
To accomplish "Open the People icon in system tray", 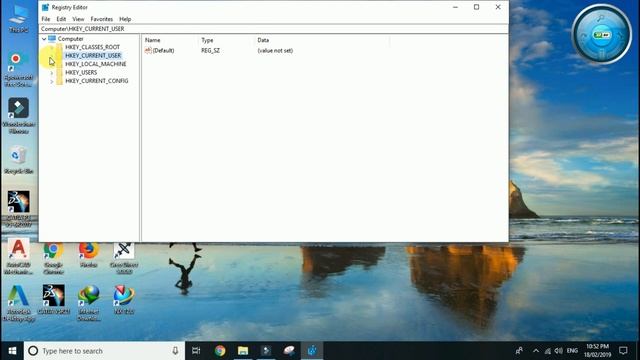I will (x=519, y=351).
